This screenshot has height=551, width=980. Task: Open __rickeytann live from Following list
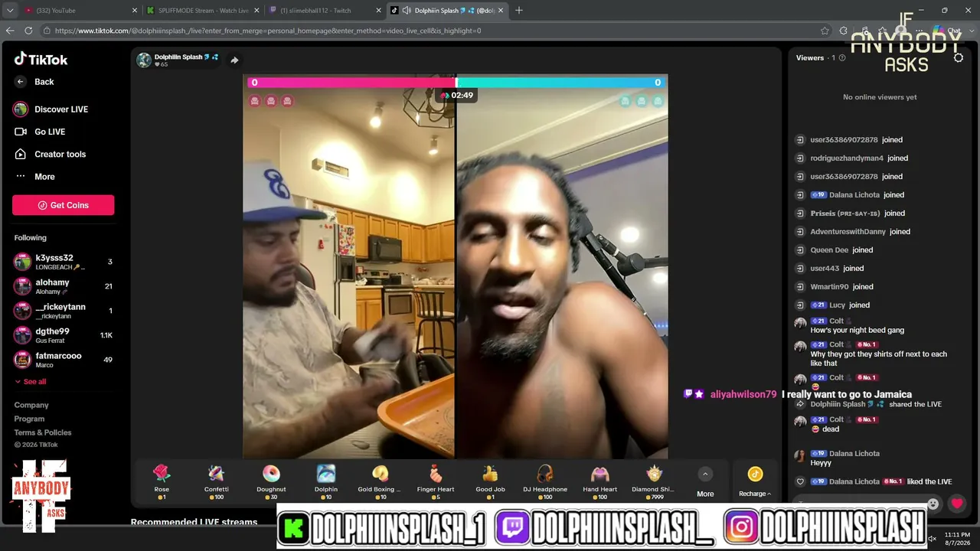pyautogui.click(x=64, y=311)
